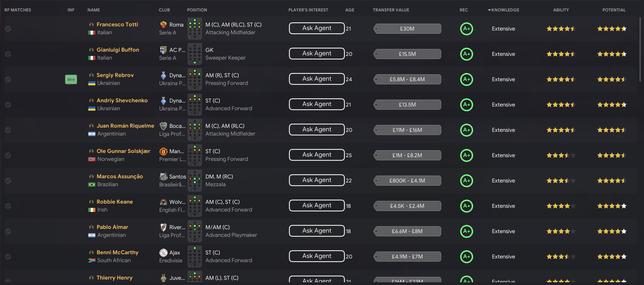Viewport: 644px width, 285px height.
Task: Click Francesco Totti's position pitch diagram
Action: click(195, 29)
